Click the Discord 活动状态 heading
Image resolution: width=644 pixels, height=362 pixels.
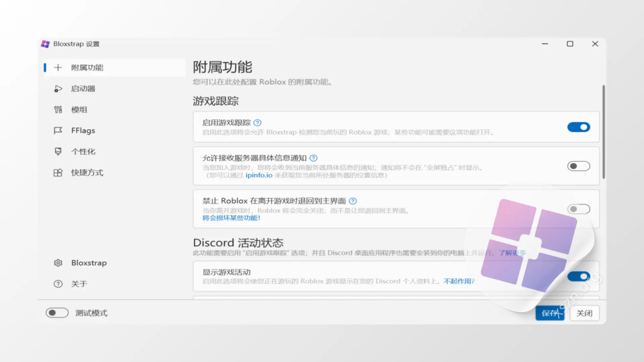pos(238,243)
